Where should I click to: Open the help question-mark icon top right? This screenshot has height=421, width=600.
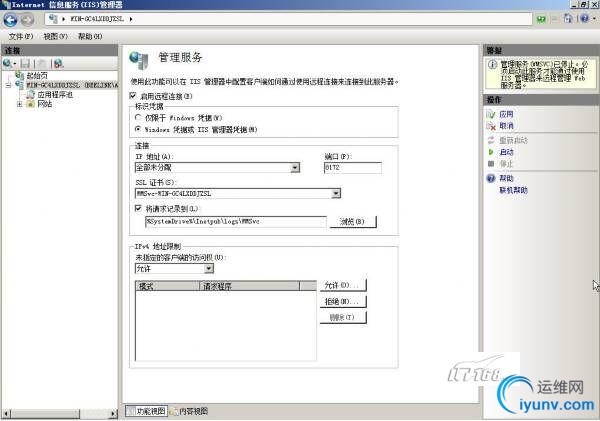(x=584, y=18)
